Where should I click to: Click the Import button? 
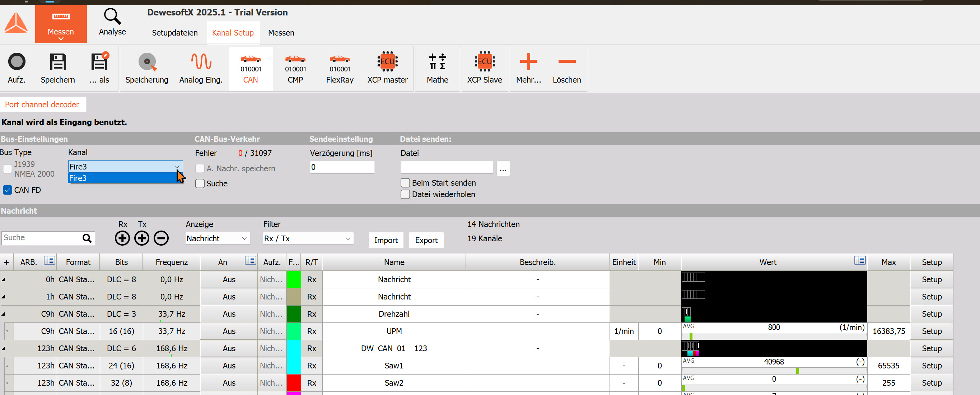click(x=386, y=240)
